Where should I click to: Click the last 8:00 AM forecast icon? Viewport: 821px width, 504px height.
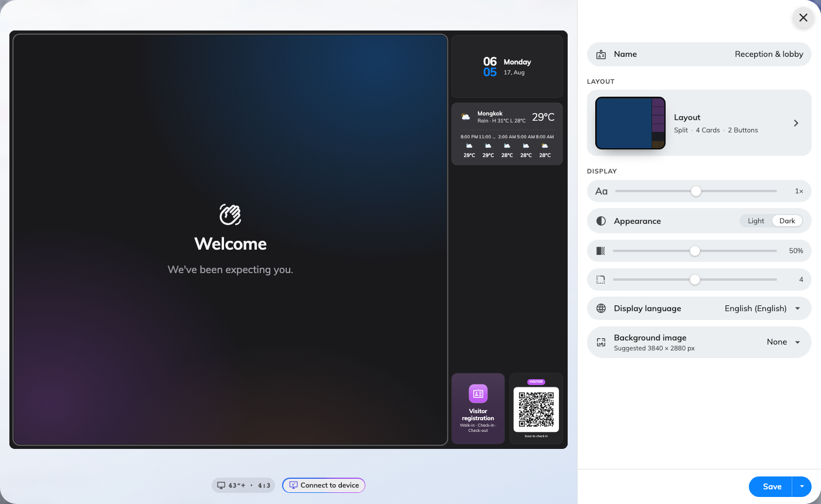[545, 145]
